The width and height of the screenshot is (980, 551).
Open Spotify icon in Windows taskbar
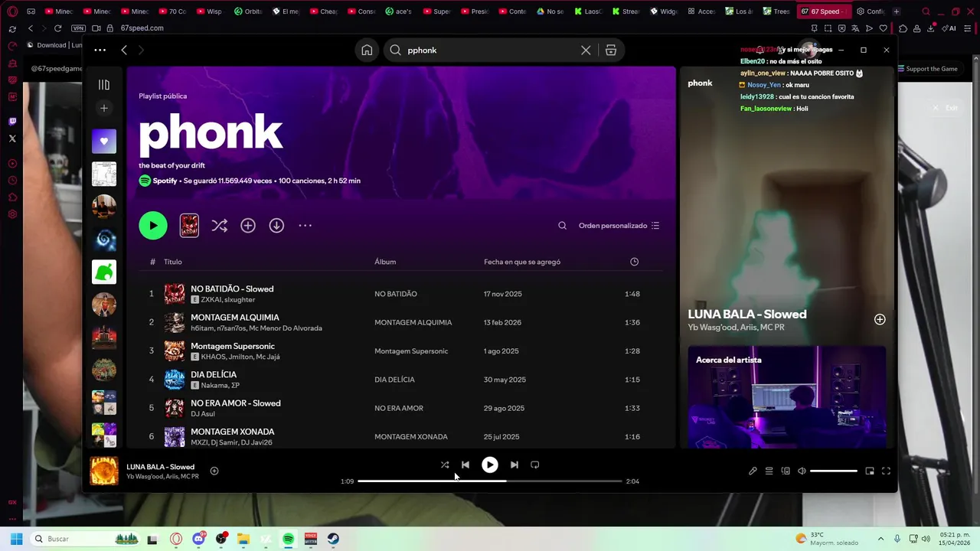[x=288, y=539]
